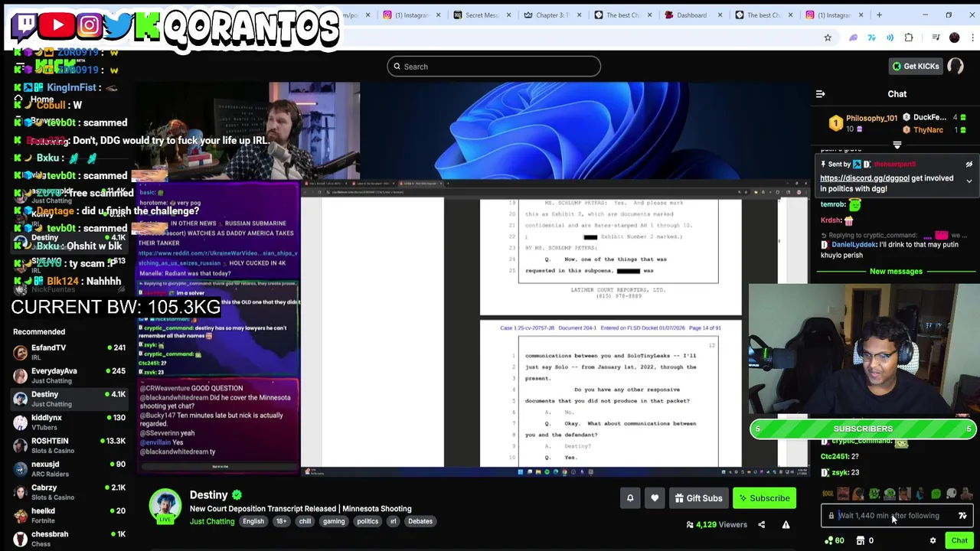Open the channel points showing 60
980x551 pixels.
pos(835,540)
